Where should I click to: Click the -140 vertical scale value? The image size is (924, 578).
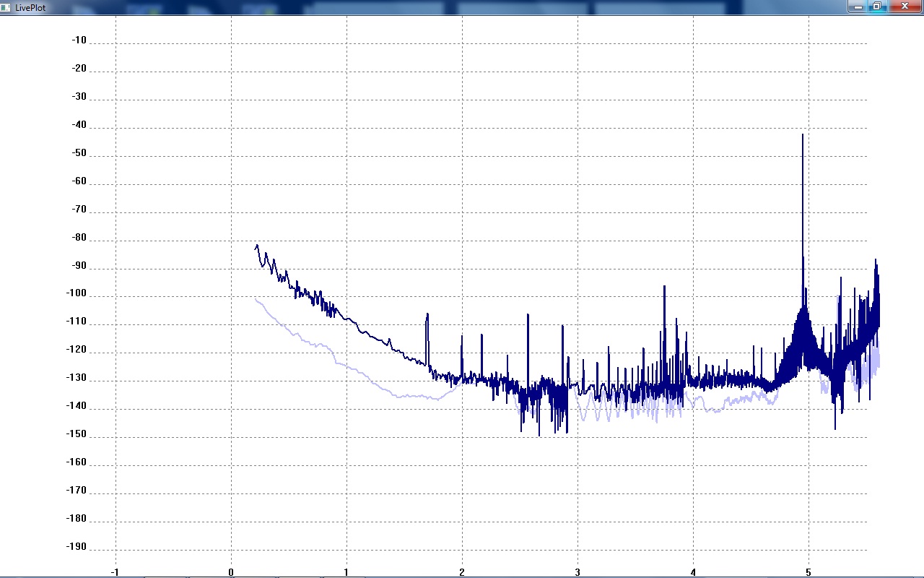(77, 406)
